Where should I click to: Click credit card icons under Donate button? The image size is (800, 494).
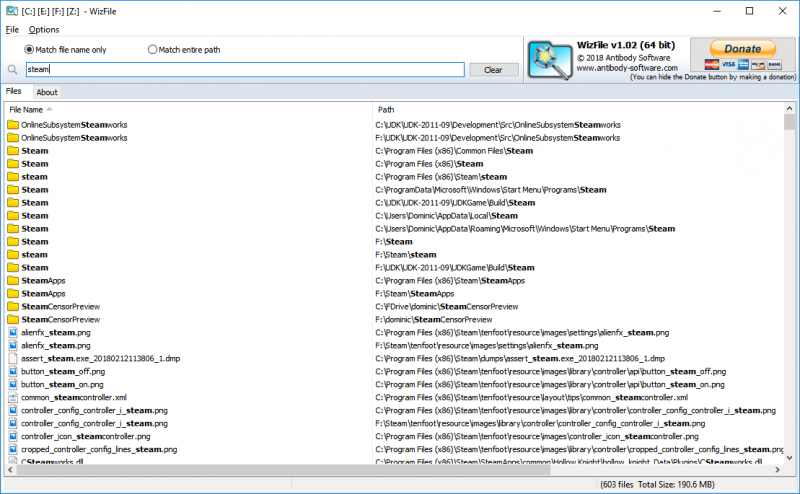pos(743,64)
